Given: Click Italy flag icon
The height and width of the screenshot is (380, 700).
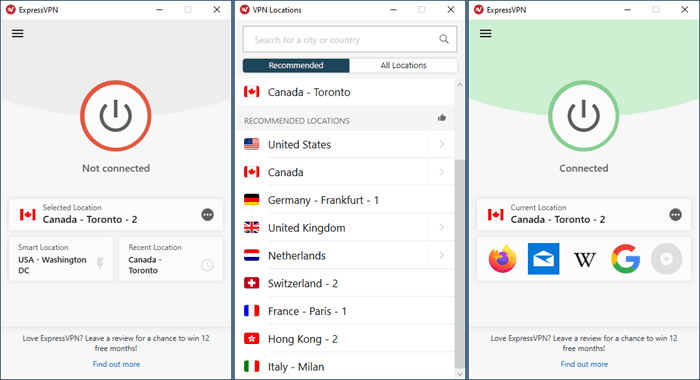Looking at the screenshot, I should coord(251,366).
